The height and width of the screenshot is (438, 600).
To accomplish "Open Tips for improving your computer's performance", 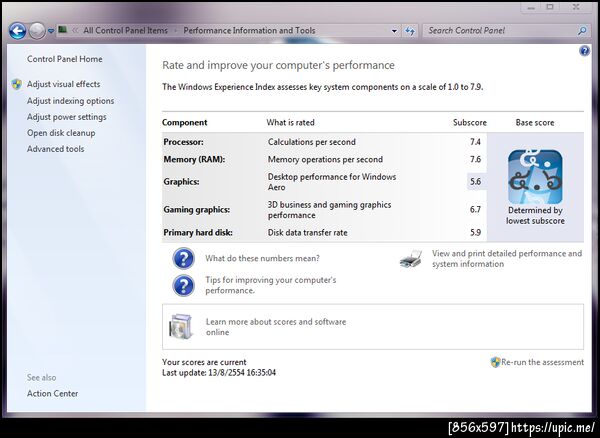I will (271, 285).
